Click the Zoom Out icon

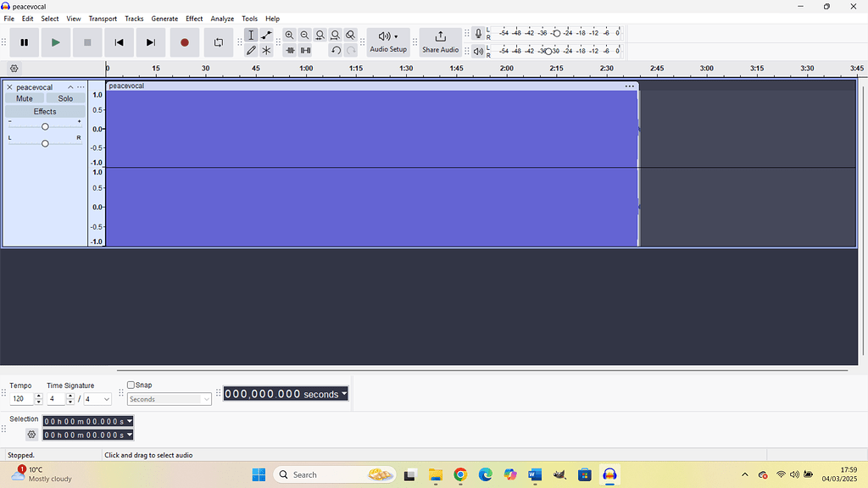[305, 35]
